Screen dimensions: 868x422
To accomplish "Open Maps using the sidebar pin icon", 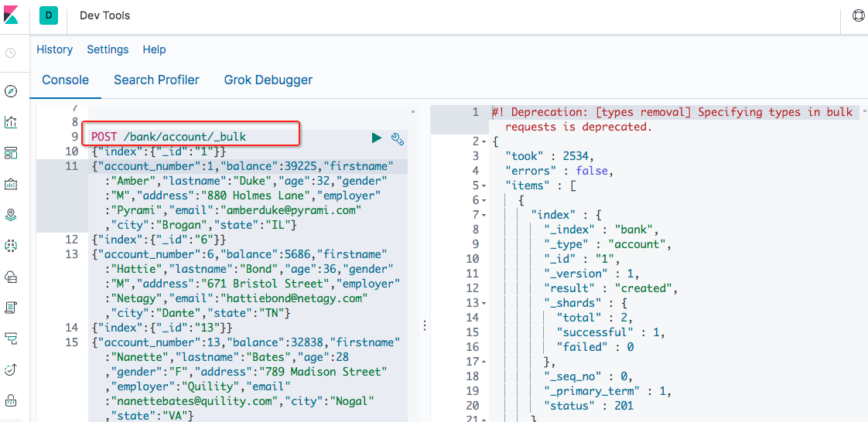I will point(11,215).
